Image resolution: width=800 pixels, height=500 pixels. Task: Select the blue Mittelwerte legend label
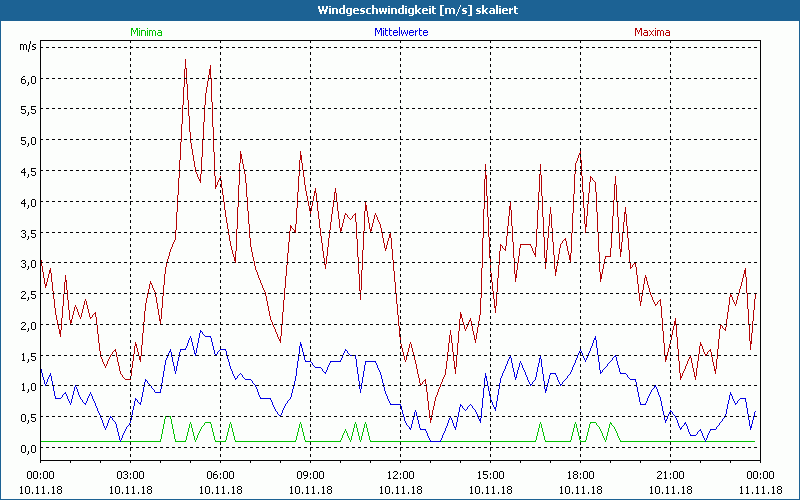pyautogui.click(x=401, y=32)
